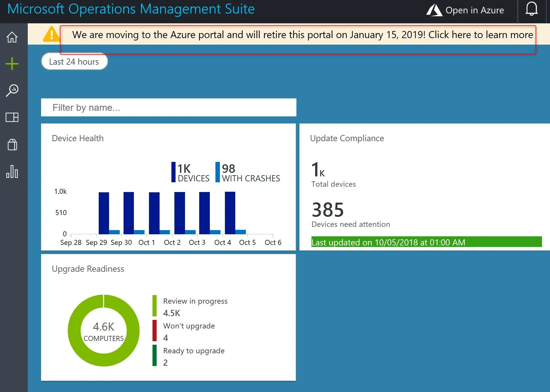550x392 pixels.
Task: Click the Sep 28 axis label
Action: [x=71, y=243]
